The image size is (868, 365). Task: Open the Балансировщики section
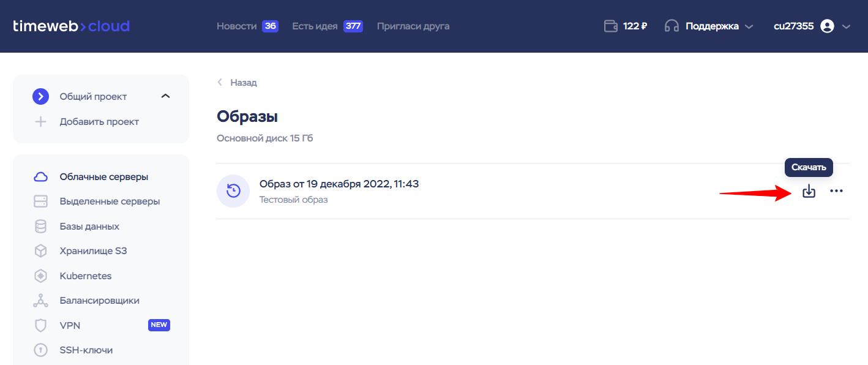[x=99, y=301]
